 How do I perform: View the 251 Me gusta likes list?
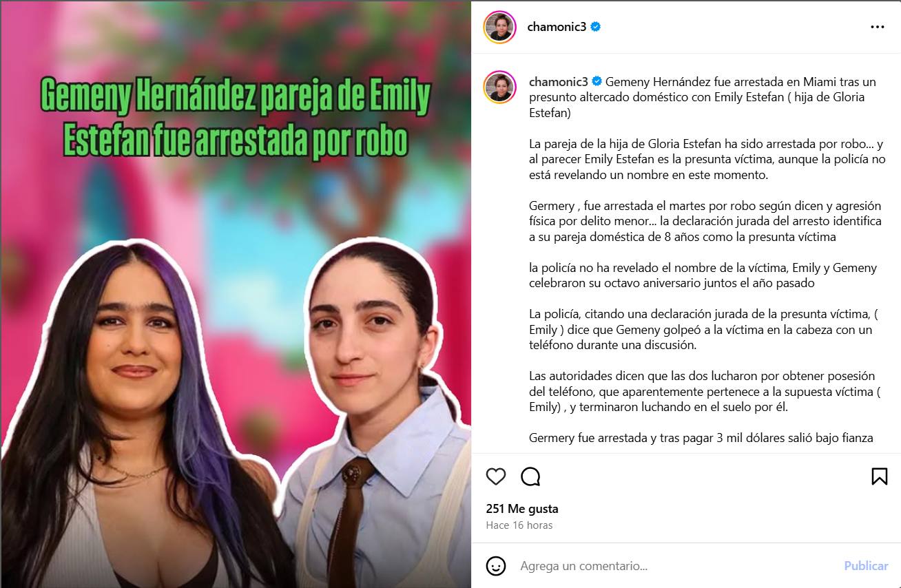click(522, 509)
